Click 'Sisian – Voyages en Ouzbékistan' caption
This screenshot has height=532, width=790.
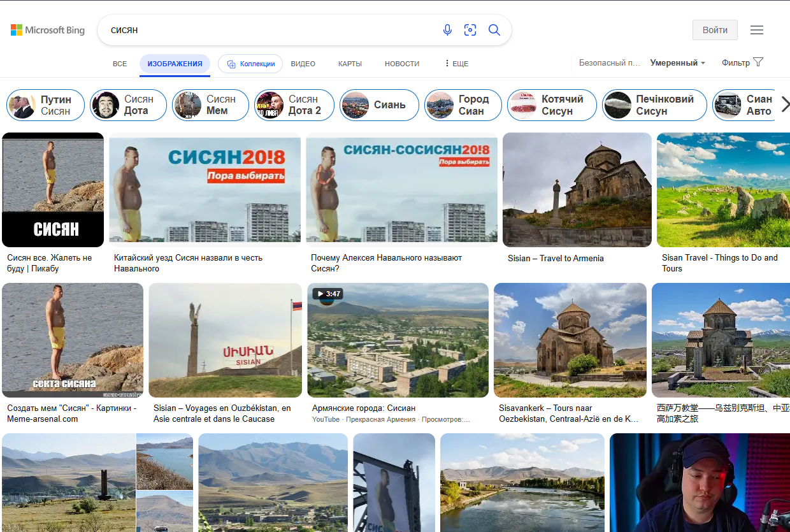[222, 413]
